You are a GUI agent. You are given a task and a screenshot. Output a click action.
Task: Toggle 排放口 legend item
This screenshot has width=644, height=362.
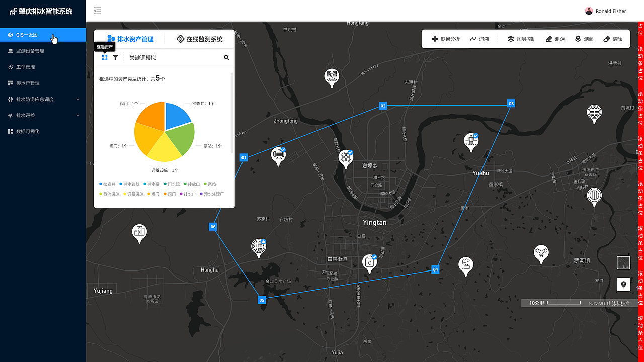click(192, 184)
